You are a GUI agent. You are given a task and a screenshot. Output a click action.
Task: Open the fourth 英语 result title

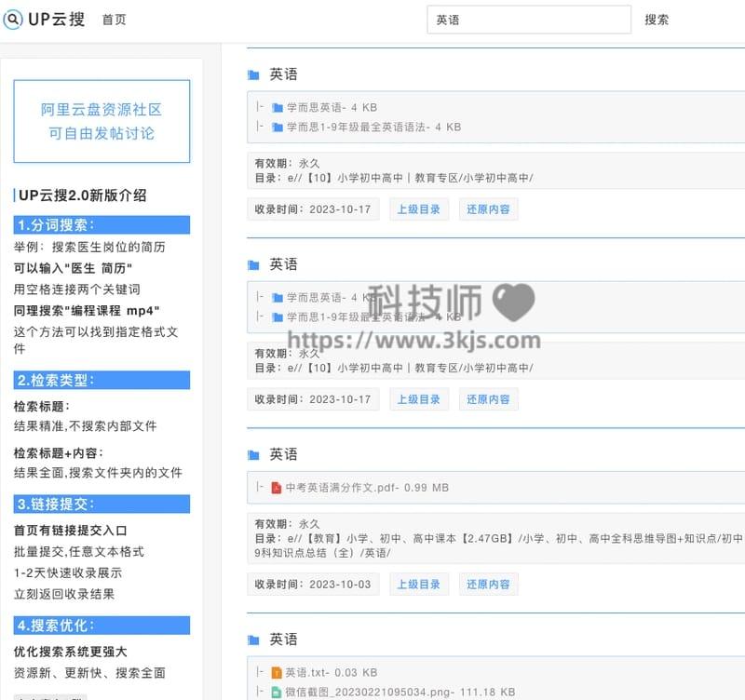(283, 639)
